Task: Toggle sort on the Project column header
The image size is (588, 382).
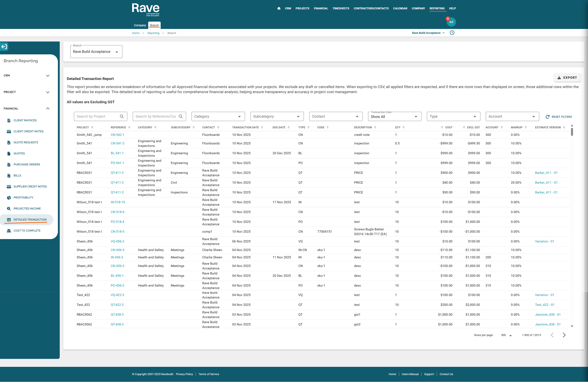Action: coord(83,127)
